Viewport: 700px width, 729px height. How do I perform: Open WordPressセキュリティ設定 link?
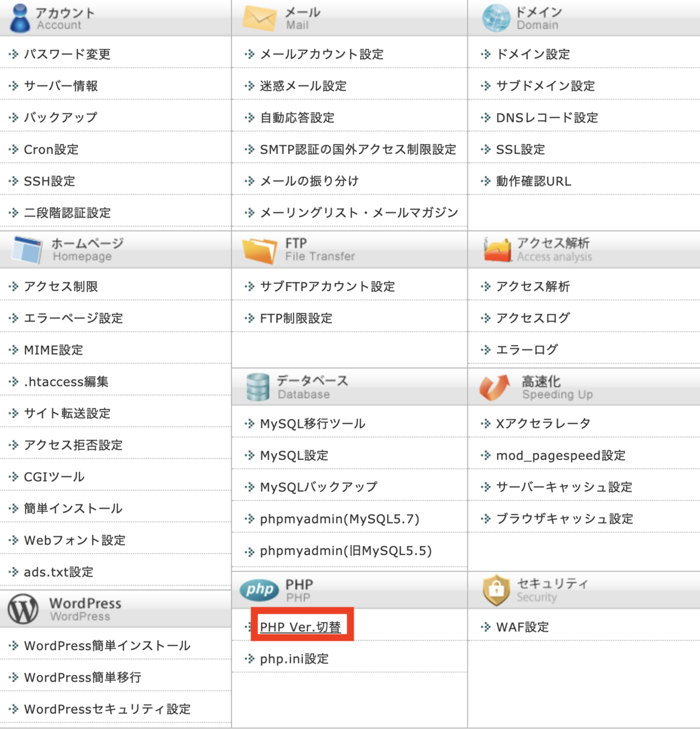(107, 709)
